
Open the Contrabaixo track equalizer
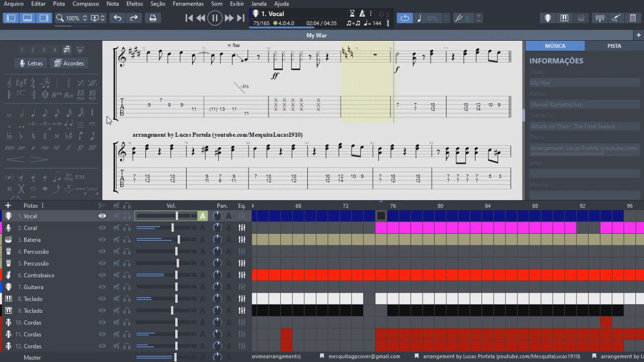[242, 275]
